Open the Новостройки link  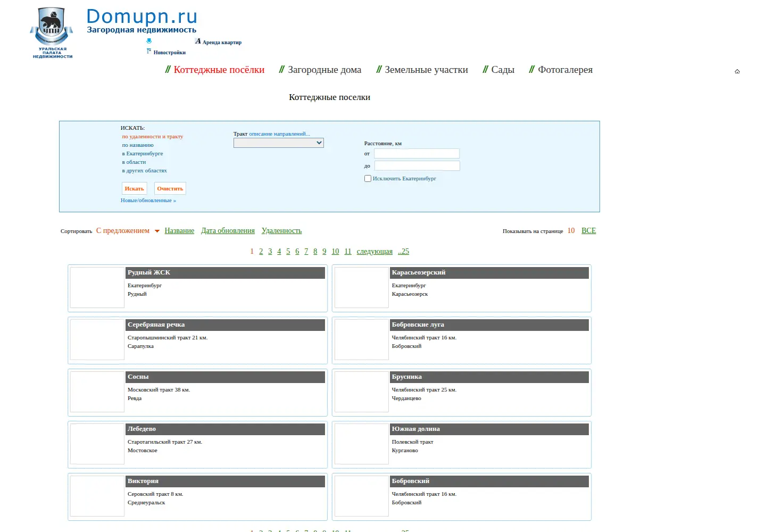pyautogui.click(x=170, y=53)
